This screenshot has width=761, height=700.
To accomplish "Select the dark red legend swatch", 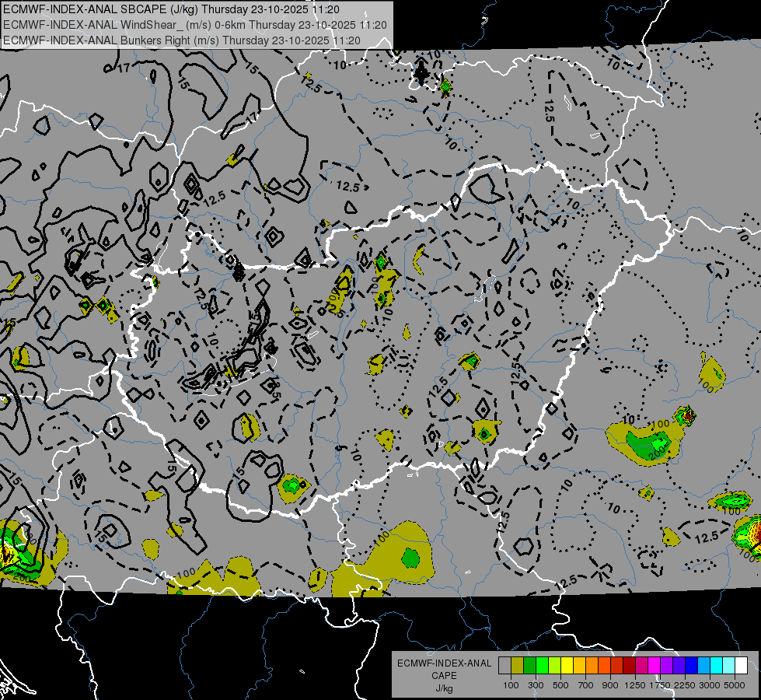I will 629,665.
